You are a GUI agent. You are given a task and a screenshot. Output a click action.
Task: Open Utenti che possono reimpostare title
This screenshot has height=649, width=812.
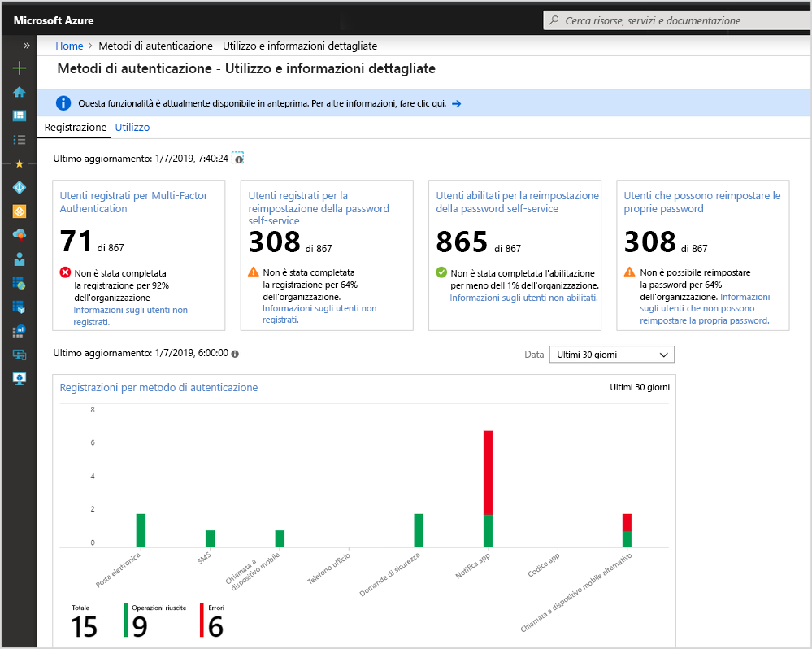tap(701, 202)
